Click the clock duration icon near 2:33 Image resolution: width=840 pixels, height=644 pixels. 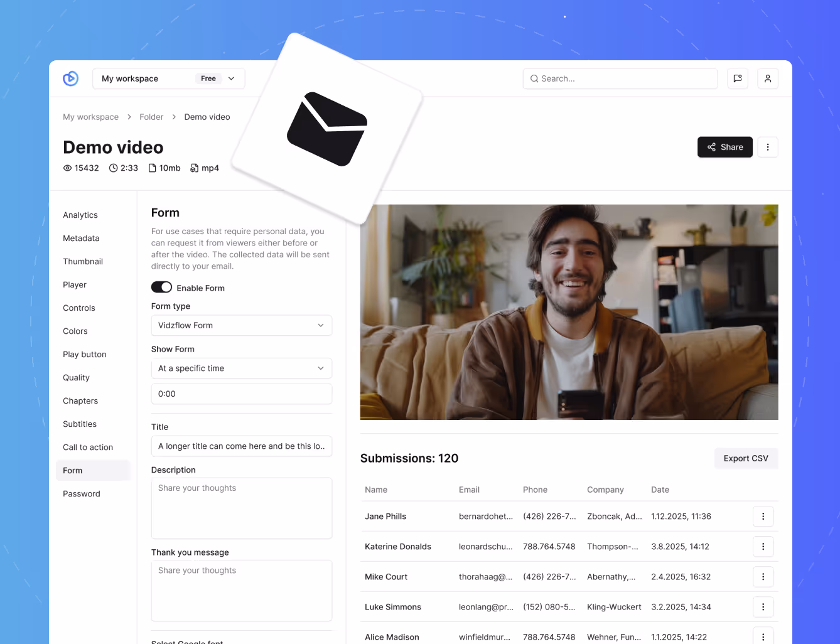pyautogui.click(x=114, y=168)
